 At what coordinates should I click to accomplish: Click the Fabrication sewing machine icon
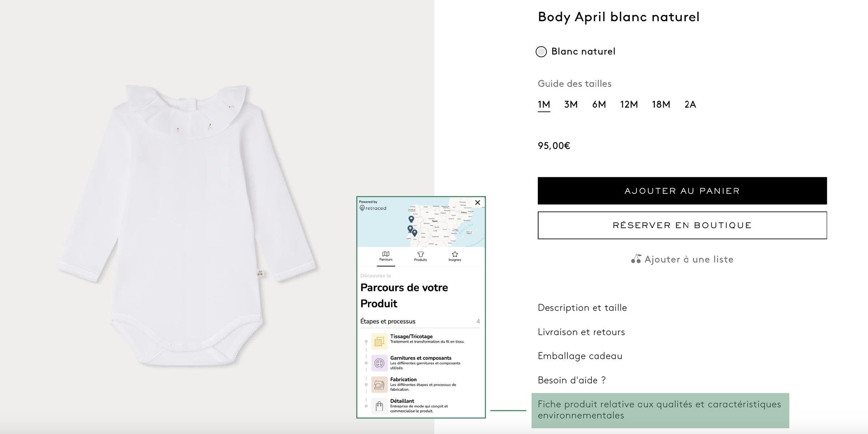(379, 384)
